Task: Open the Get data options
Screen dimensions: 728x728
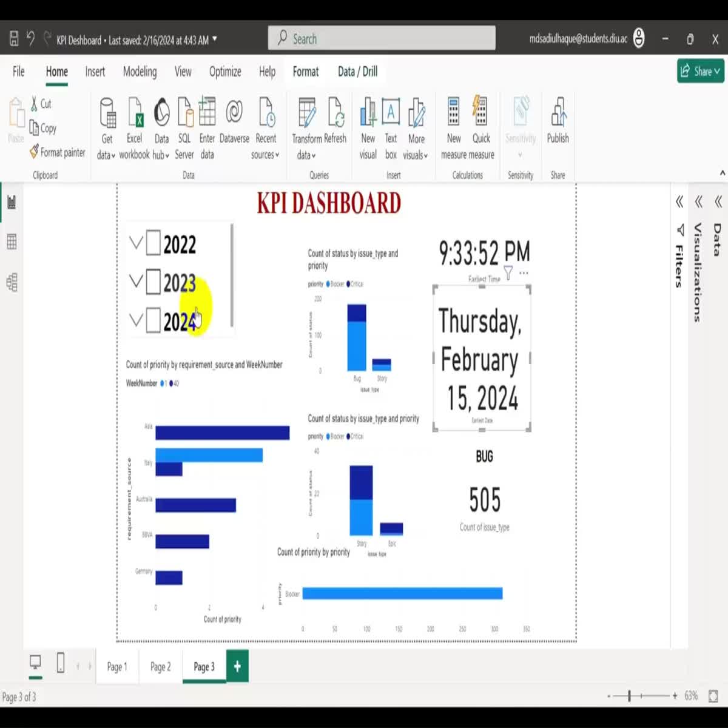Action: click(x=107, y=127)
